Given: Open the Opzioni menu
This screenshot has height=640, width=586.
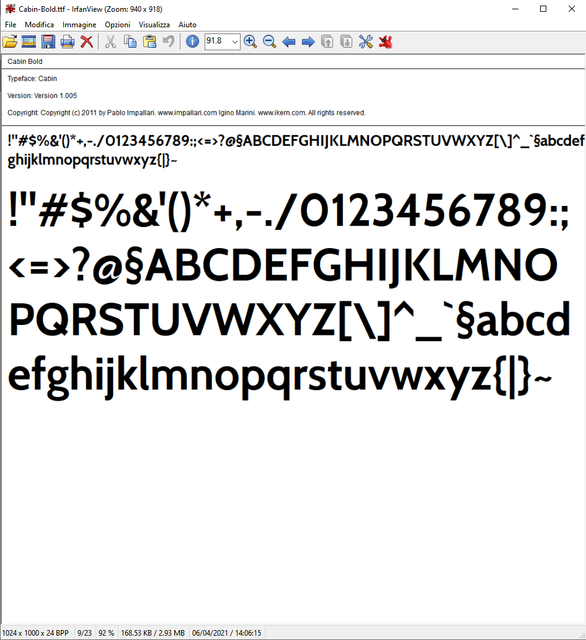Looking at the screenshot, I should pos(117,24).
